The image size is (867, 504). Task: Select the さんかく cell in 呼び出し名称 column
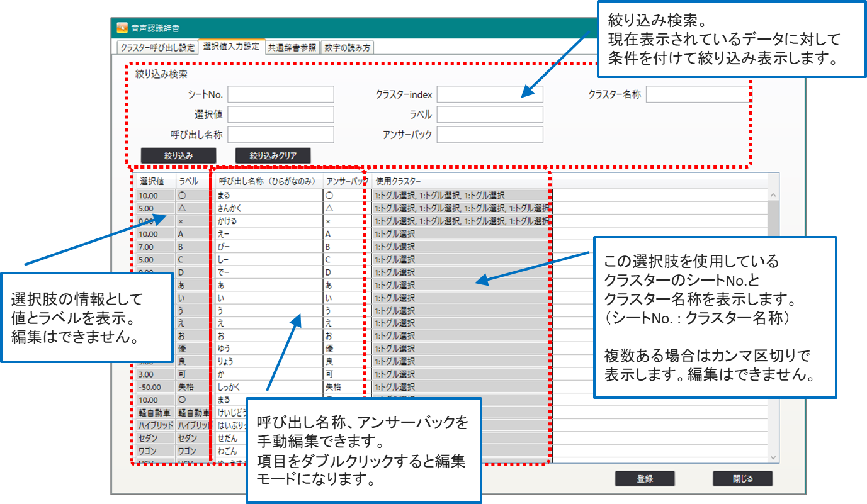point(268,208)
